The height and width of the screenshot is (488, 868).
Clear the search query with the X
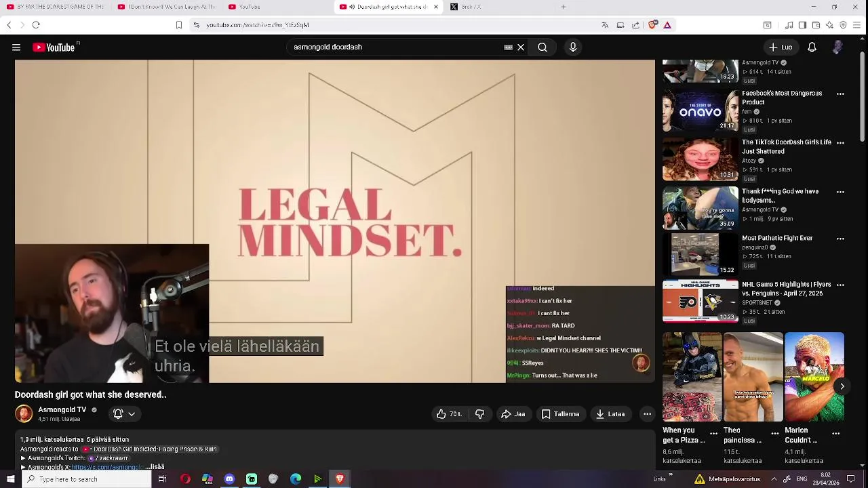521,47
